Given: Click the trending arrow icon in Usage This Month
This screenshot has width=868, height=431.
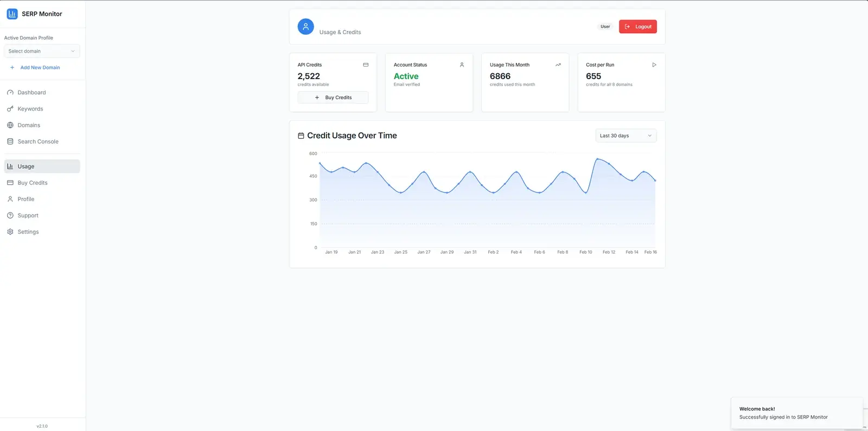Looking at the screenshot, I should pyautogui.click(x=558, y=65).
